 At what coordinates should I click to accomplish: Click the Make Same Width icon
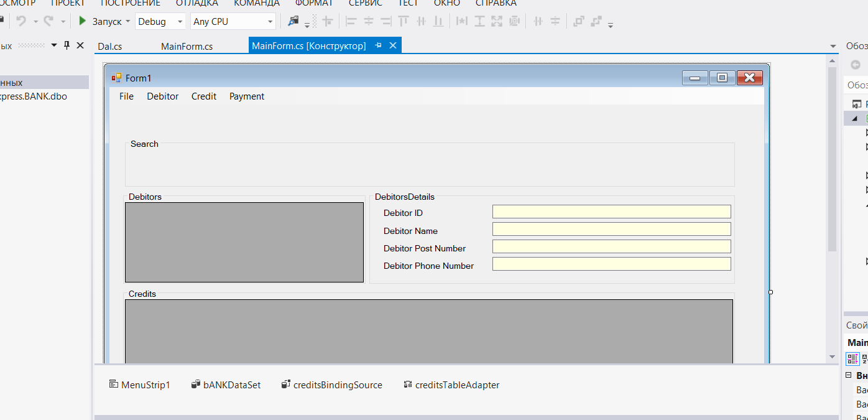[x=462, y=21]
